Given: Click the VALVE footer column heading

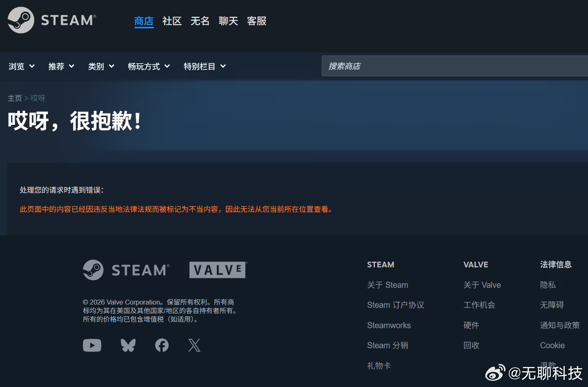Looking at the screenshot, I should pos(476,265).
